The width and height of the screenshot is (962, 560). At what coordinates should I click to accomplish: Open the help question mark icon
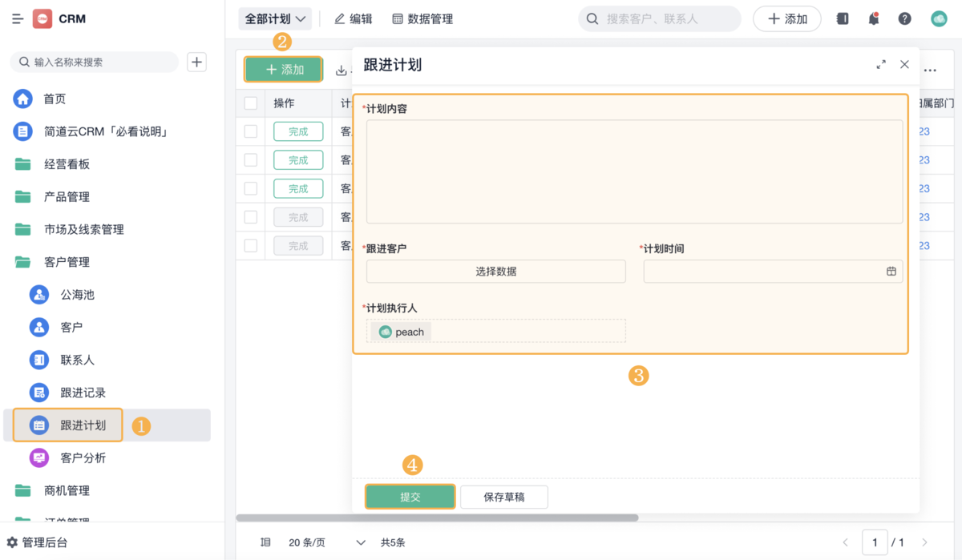tap(904, 18)
